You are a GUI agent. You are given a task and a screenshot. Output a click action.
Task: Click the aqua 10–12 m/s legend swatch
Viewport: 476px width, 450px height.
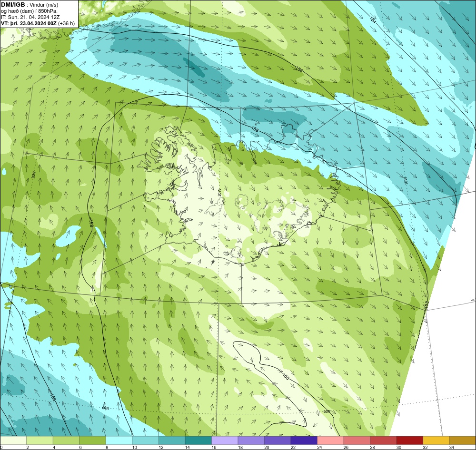[x=145, y=440]
